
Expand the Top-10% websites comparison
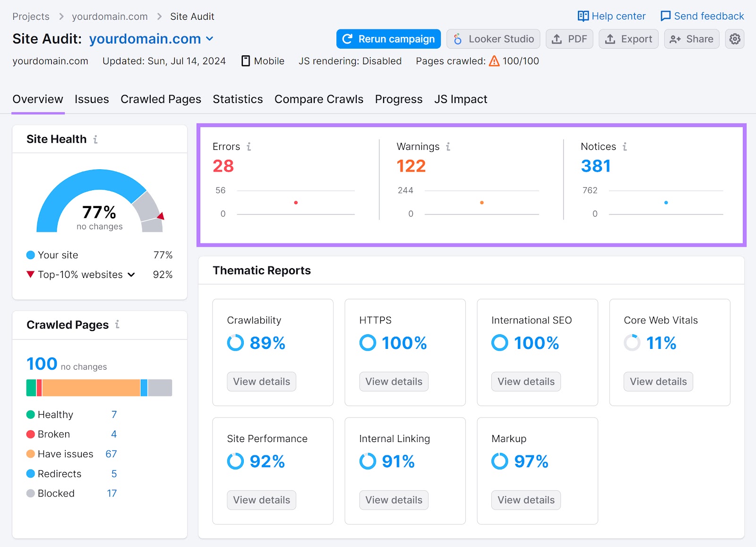pos(131,274)
